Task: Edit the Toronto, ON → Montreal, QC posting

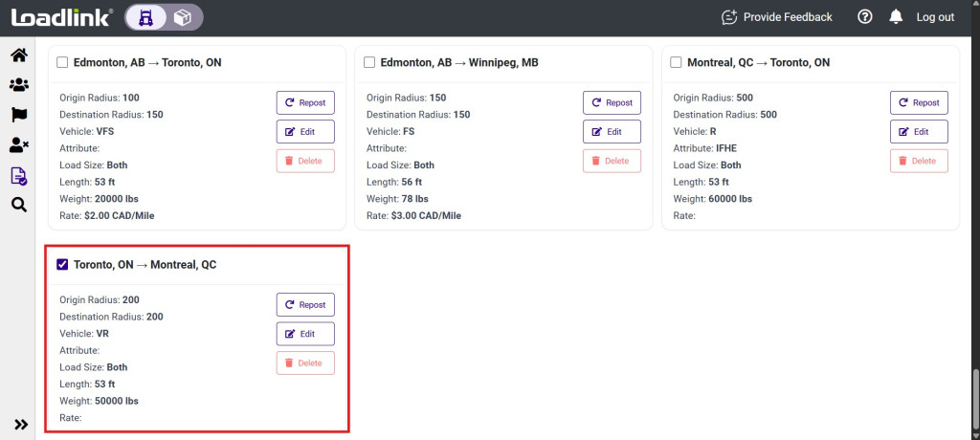Action: [x=305, y=334]
